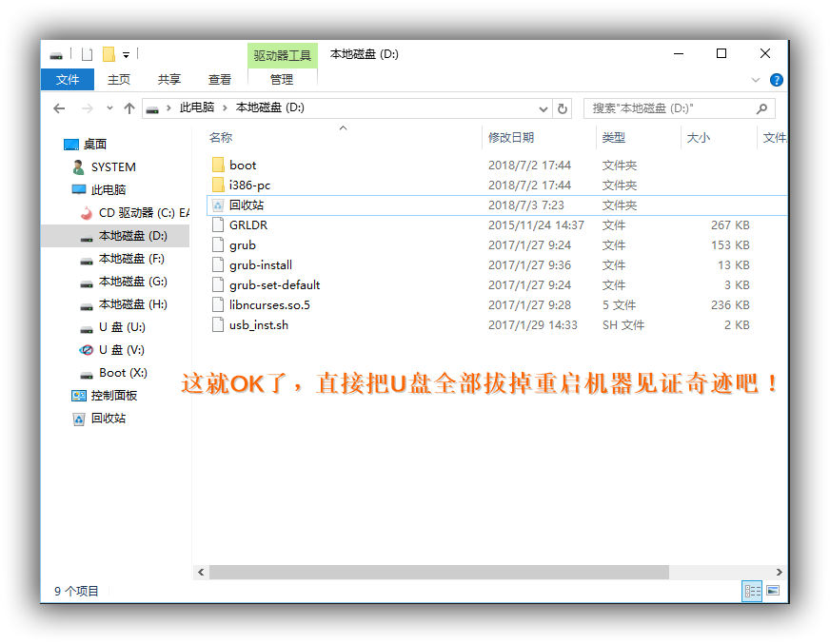Click the scroll left arrow

pos(201,572)
